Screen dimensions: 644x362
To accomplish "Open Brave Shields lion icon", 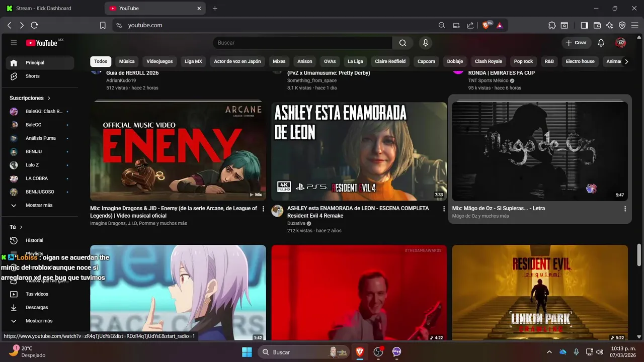I will [487, 25].
